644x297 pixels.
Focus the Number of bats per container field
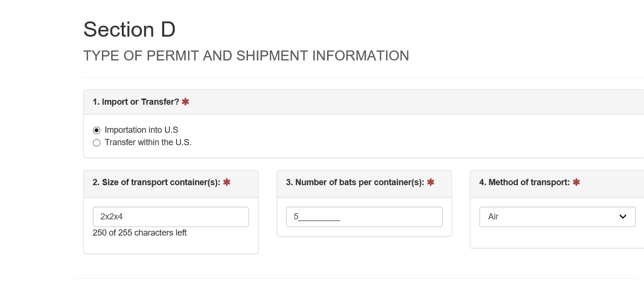364,217
